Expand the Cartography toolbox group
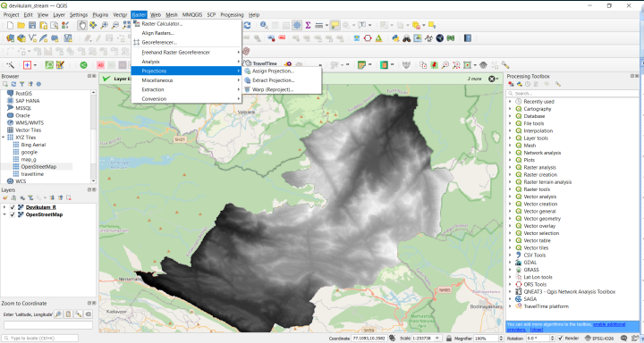The image size is (644, 343). (510, 109)
